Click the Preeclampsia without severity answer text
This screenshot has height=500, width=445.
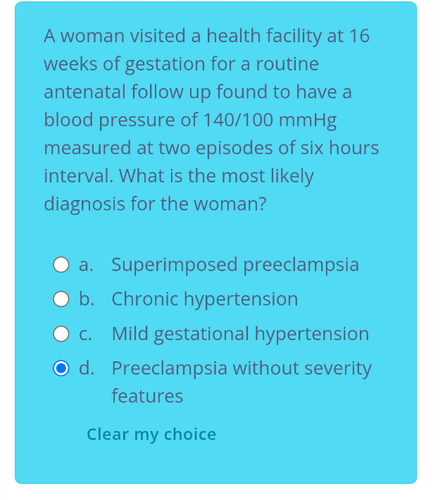[x=241, y=368]
